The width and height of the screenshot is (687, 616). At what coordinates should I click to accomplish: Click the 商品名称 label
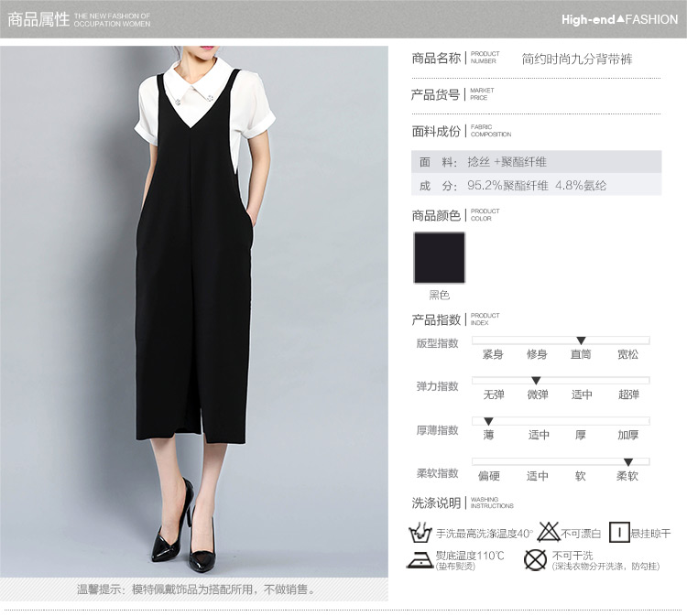tap(436, 59)
